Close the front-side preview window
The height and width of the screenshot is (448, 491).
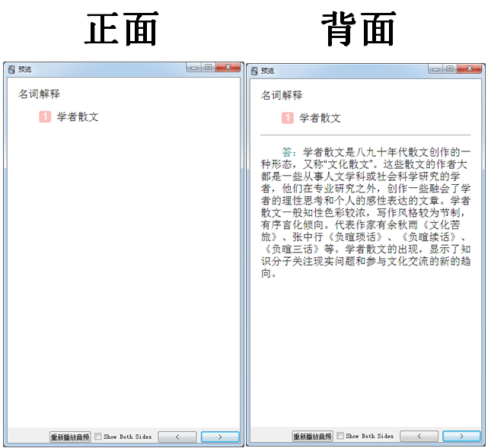click(228, 67)
